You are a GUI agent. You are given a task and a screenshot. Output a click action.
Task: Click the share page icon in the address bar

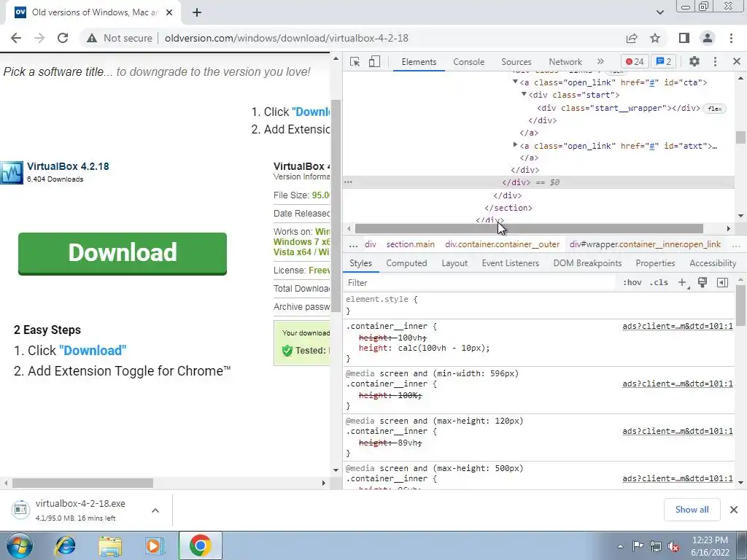pos(632,38)
